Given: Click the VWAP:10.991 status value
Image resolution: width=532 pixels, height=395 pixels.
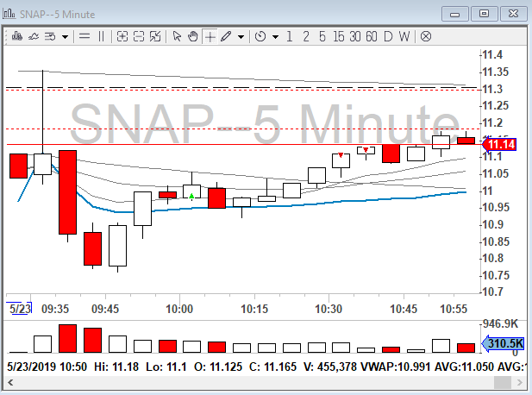Looking at the screenshot, I should pos(395,367).
